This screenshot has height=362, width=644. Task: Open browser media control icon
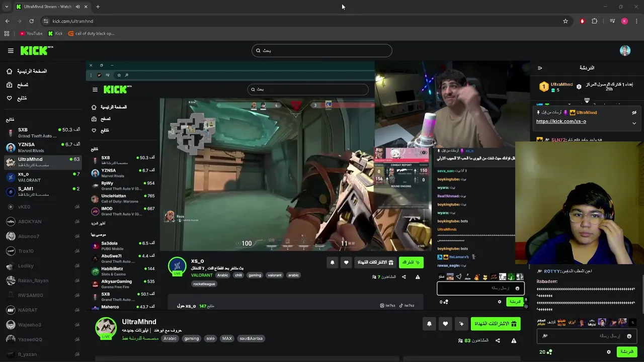pos(612,21)
